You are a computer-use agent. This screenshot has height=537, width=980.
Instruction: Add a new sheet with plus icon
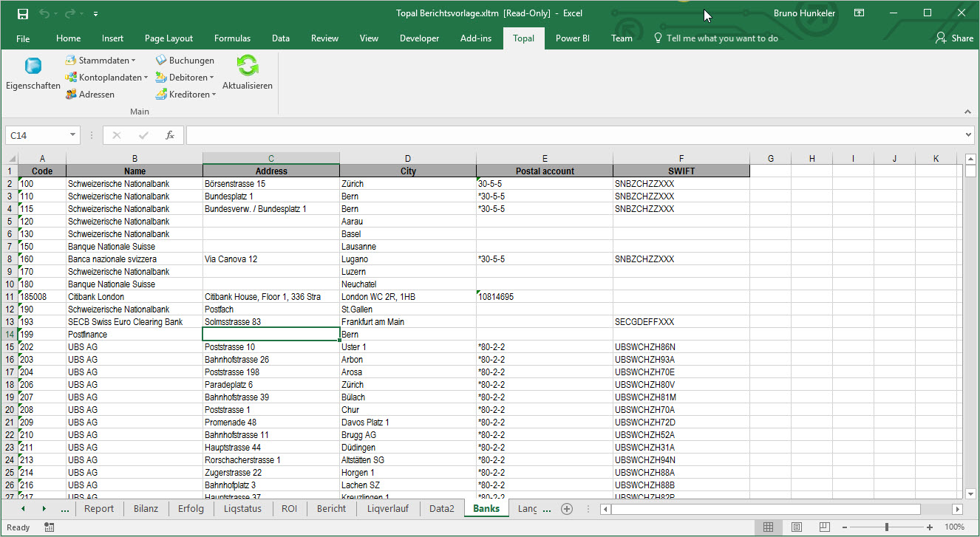point(567,509)
